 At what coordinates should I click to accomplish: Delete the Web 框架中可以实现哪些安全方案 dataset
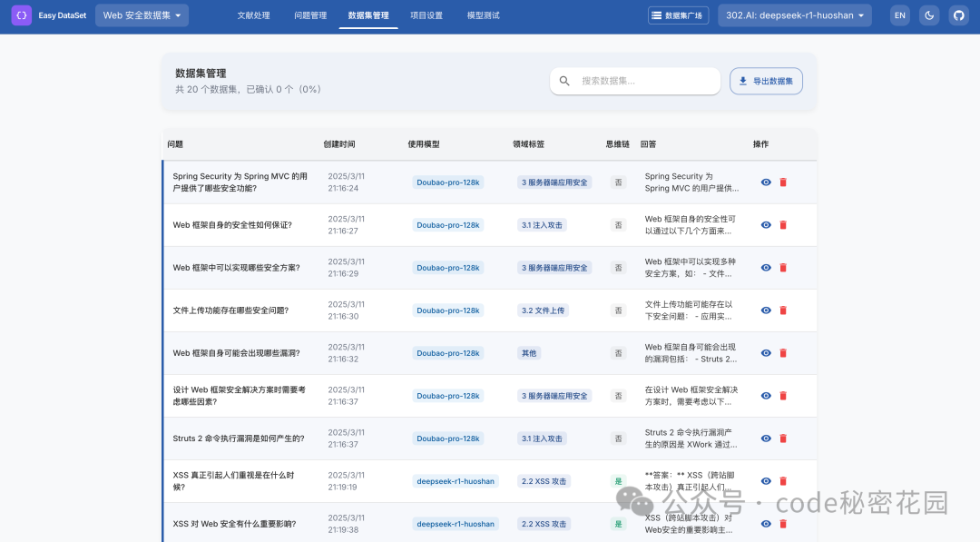click(x=783, y=268)
